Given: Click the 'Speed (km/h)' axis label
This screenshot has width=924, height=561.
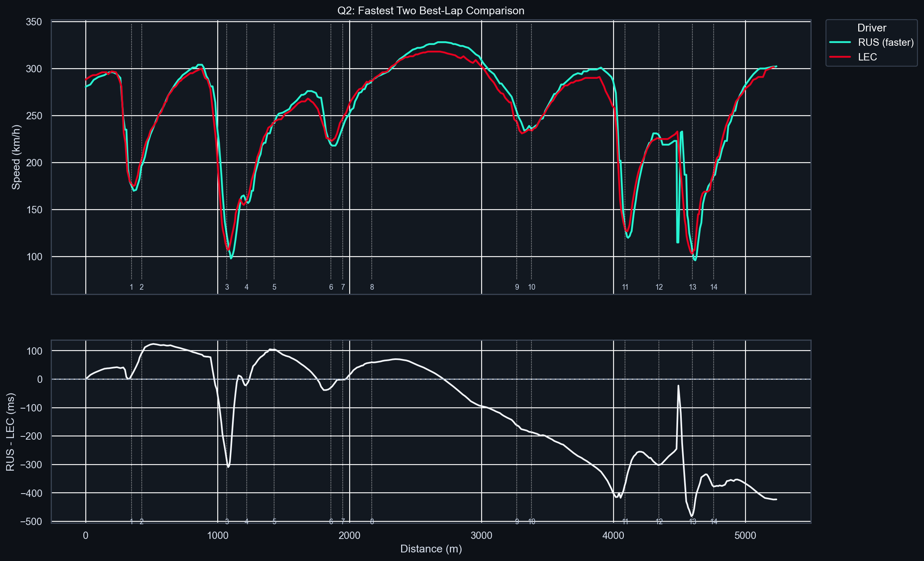Looking at the screenshot, I should coord(16,157).
